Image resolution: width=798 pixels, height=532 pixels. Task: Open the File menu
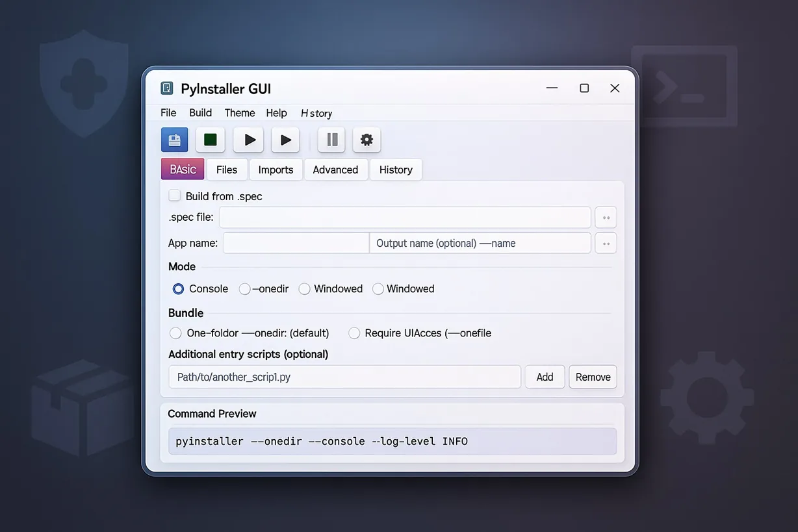click(x=168, y=113)
